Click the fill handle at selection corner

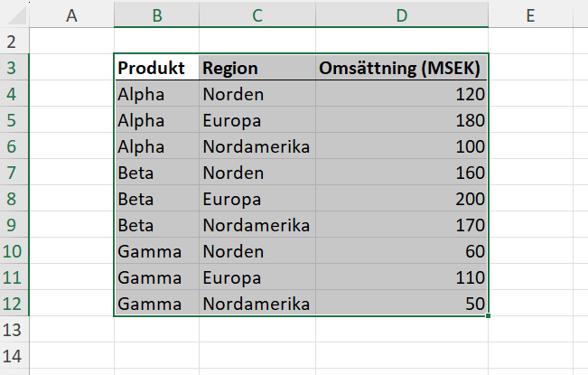(489, 316)
